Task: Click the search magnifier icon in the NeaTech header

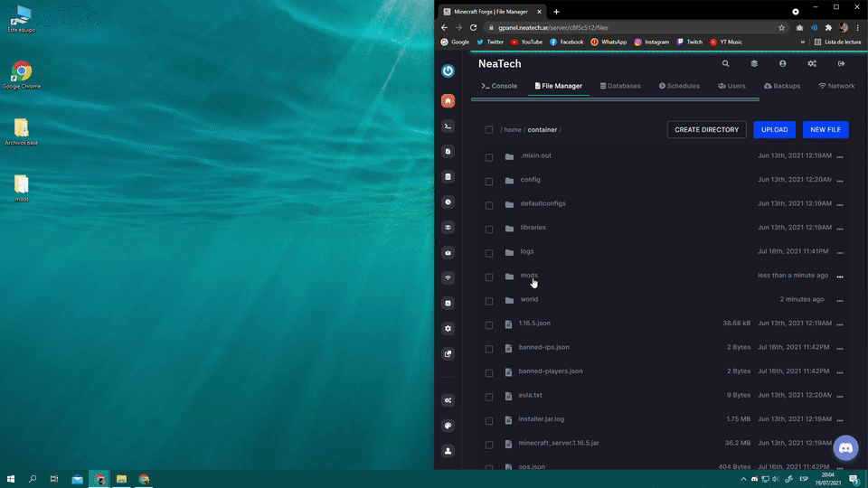Action: (x=725, y=63)
